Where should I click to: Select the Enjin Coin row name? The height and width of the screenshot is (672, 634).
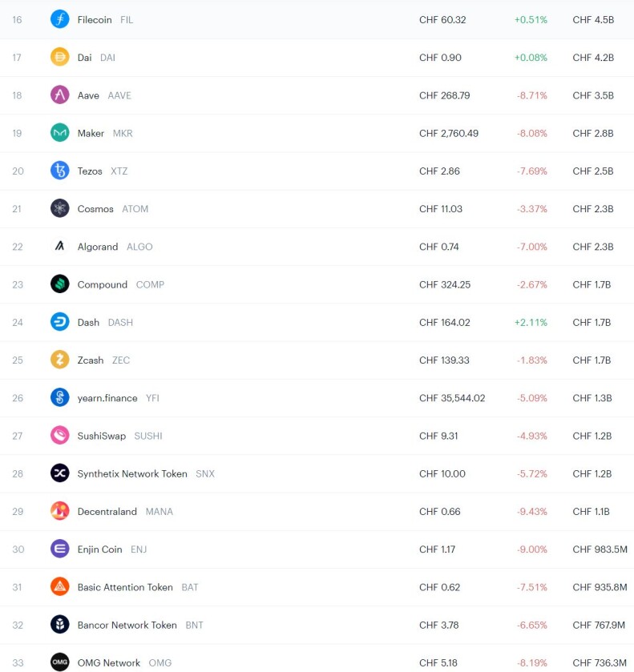pyautogui.click(x=99, y=549)
